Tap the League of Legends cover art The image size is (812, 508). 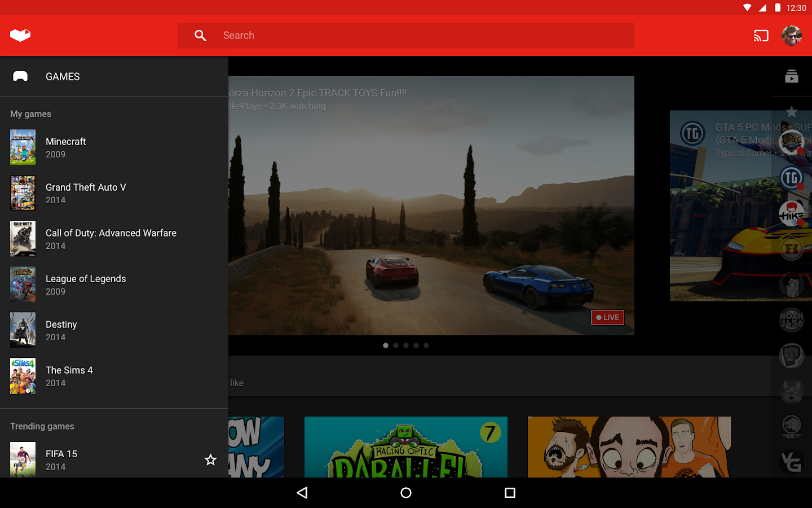tap(23, 284)
